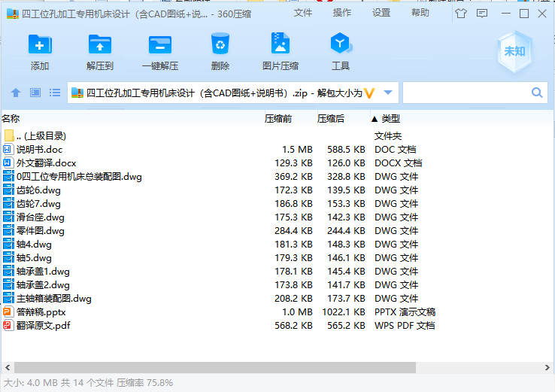Viewport: 555px width, 392px height.
Task: Click the 解压到 (Extract to) icon
Action: click(100, 44)
